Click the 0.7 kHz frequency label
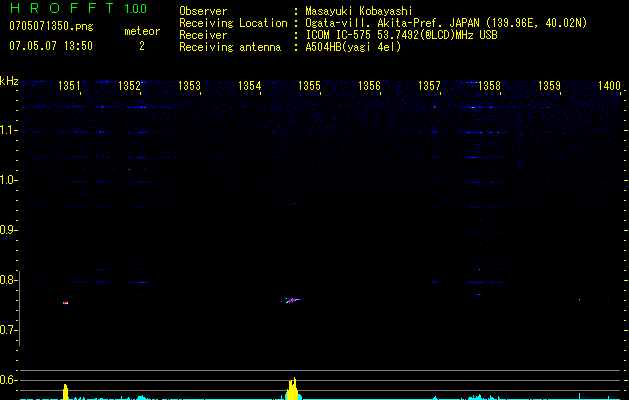 click(x=8, y=330)
